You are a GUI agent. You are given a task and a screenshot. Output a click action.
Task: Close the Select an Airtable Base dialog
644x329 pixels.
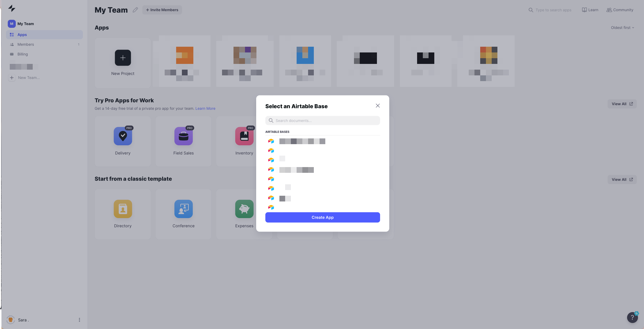click(378, 106)
